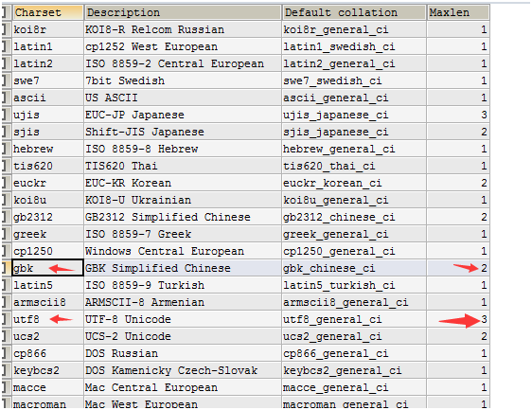Select the armscii8 charset cell
This screenshot has width=532, height=410.
48,302
